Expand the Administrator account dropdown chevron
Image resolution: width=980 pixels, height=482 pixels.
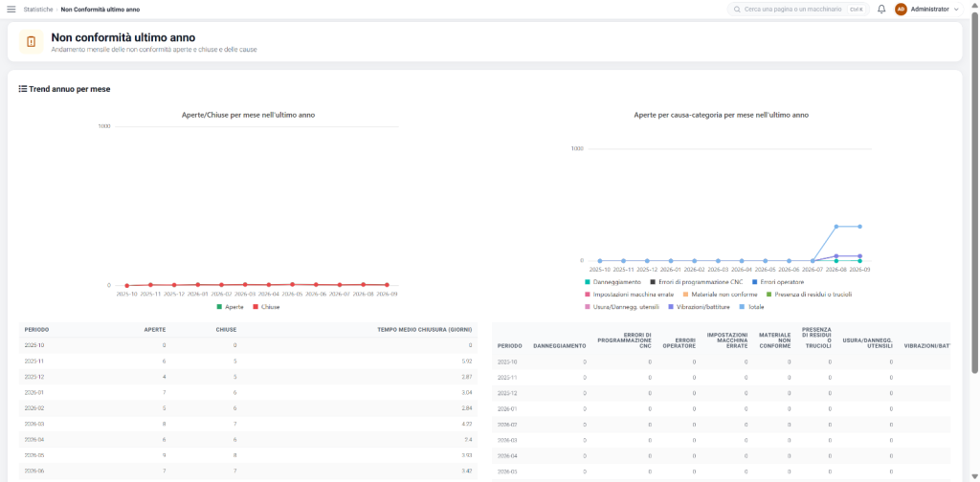(956, 10)
